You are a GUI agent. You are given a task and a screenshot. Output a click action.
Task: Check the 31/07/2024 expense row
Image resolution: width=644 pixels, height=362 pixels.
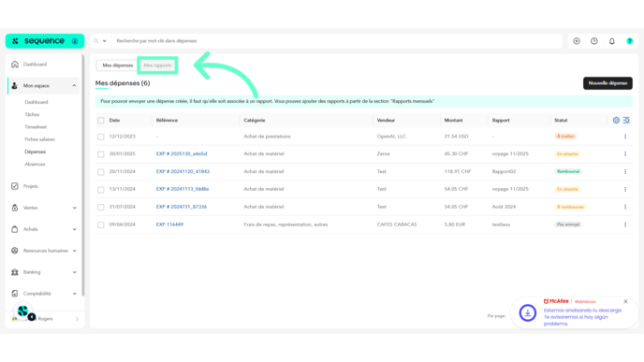101,208
